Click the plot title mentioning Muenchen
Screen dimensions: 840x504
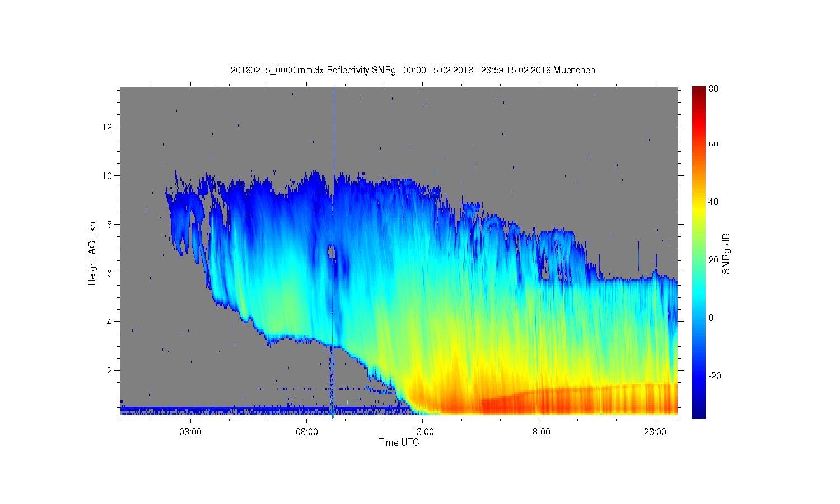coord(413,70)
